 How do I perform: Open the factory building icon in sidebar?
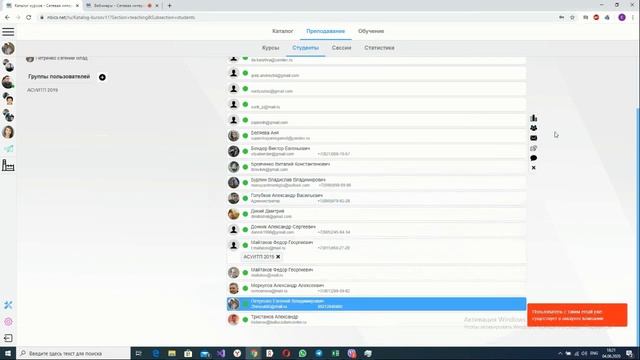tap(8, 165)
